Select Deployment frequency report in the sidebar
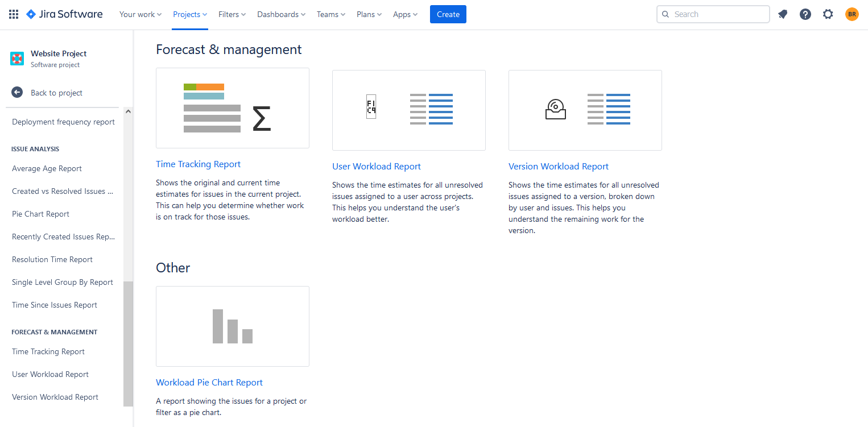 pos(64,122)
